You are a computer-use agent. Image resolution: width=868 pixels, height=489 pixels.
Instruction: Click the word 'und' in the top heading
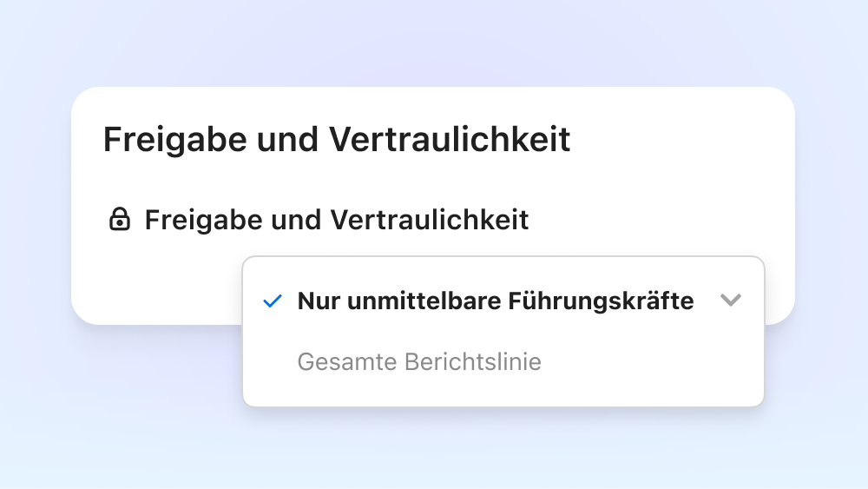287,140
